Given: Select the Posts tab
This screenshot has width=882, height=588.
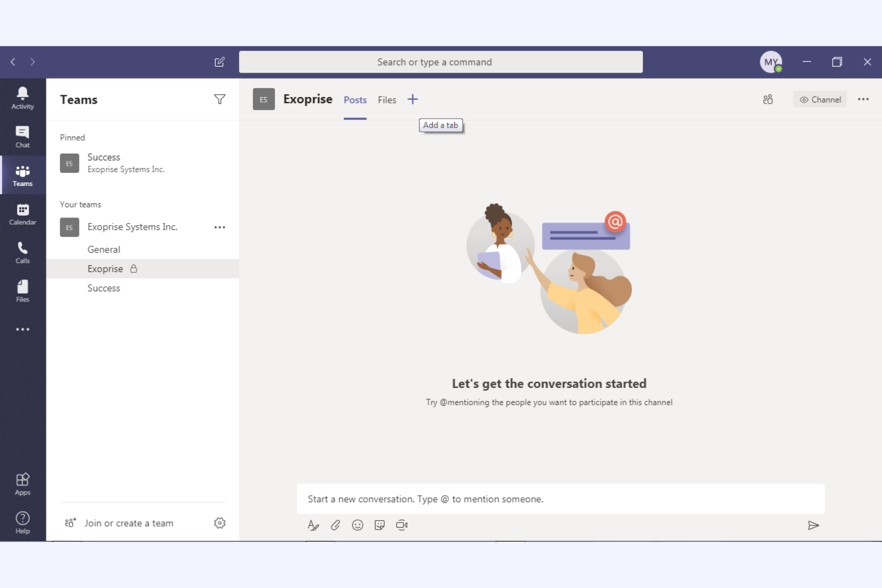Looking at the screenshot, I should (x=355, y=99).
